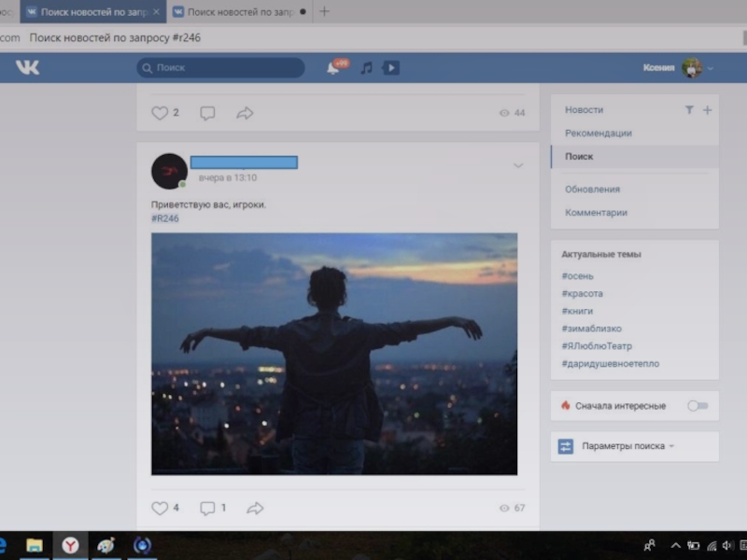This screenshot has height=560, width=747.
Task: Open the video icon in header
Action: point(391,68)
